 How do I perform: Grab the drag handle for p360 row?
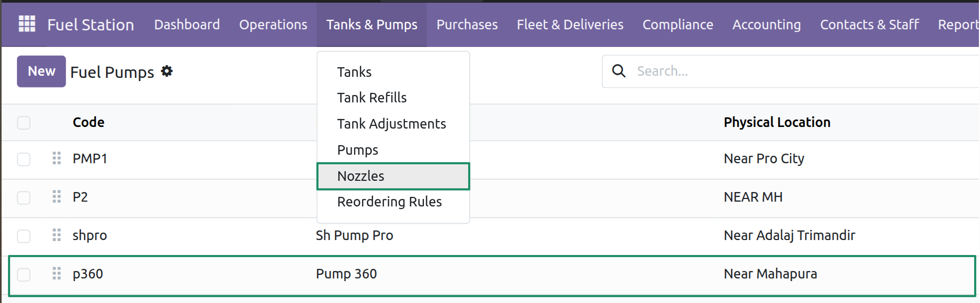pyautogui.click(x=56, y=274)
